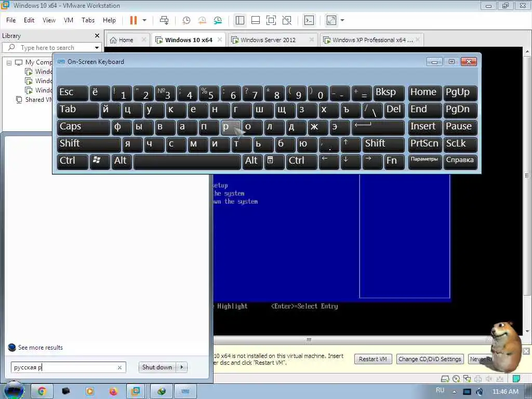Open Firefox from the taskbar
The height and width of the screenshot is (399, 532).
pyautogui.click(x=113, y=392)
